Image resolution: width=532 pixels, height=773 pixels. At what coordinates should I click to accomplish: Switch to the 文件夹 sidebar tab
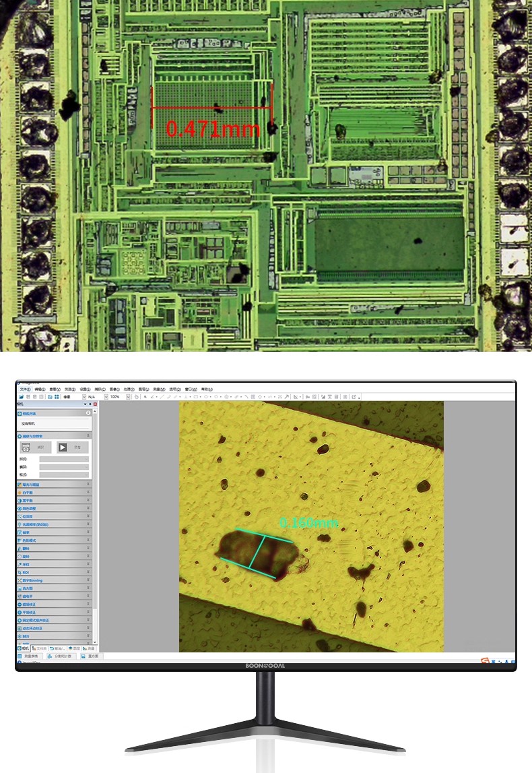click(x=39, y=648)
